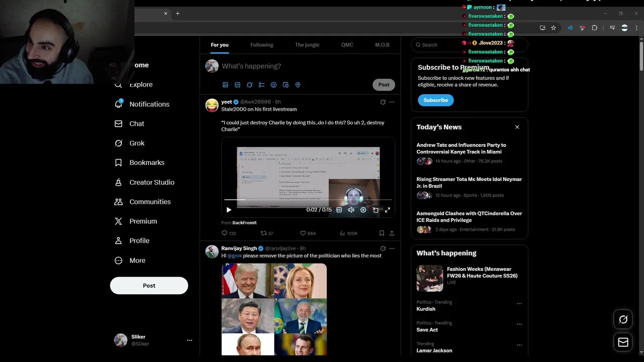Open more menu on yeet's post

coord(392,102)
